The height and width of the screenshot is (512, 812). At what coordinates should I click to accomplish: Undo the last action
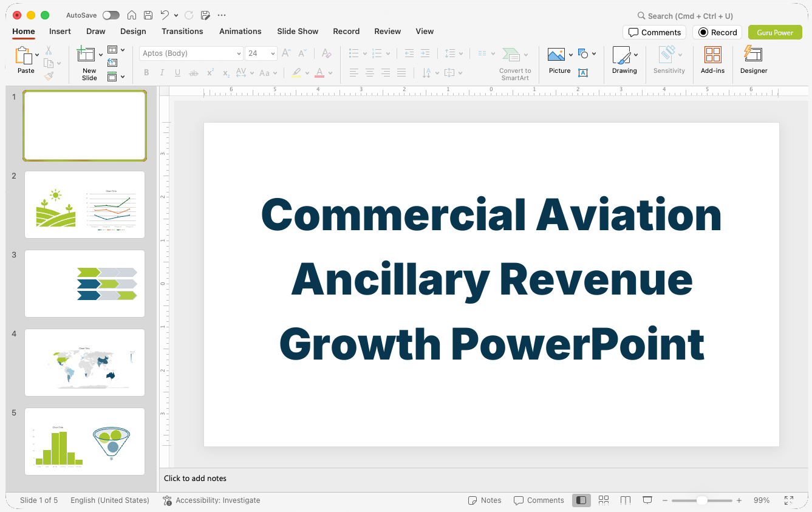pos(165,15)
